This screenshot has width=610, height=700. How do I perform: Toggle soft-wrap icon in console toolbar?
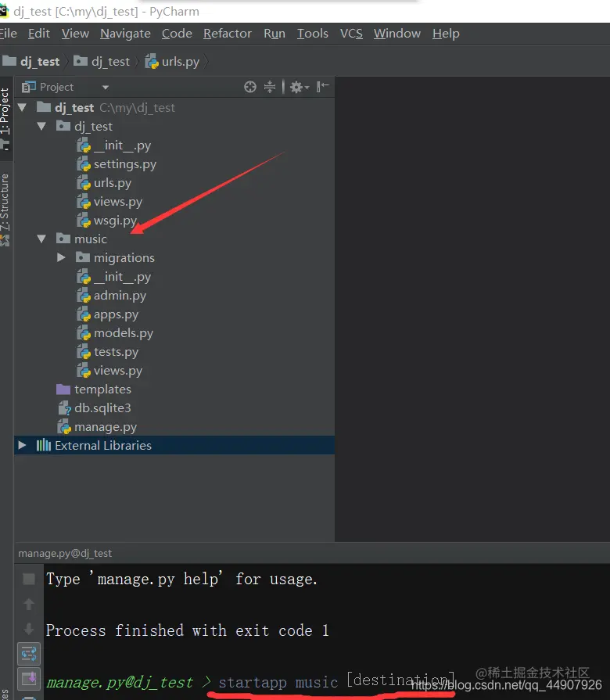(29, 654)
